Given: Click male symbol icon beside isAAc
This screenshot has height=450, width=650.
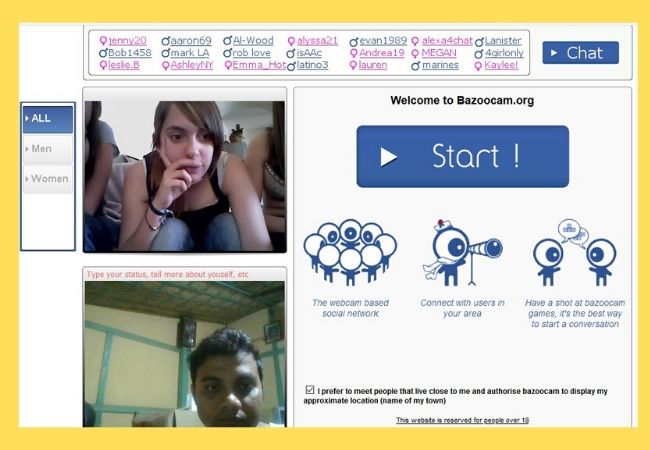Looking at the screenshot, I should tap(291, 53).
